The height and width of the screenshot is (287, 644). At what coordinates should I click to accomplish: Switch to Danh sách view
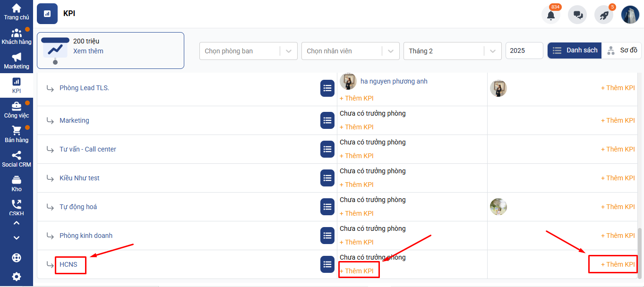pos(575,51)
